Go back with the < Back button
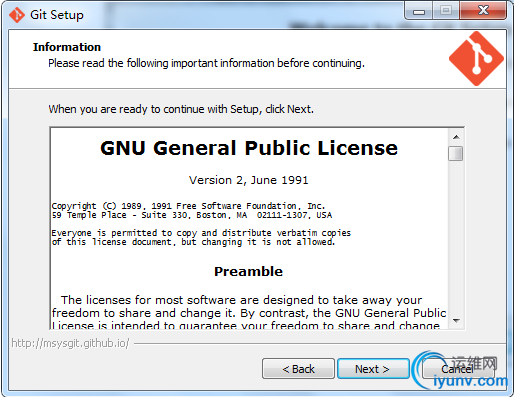 298,369
